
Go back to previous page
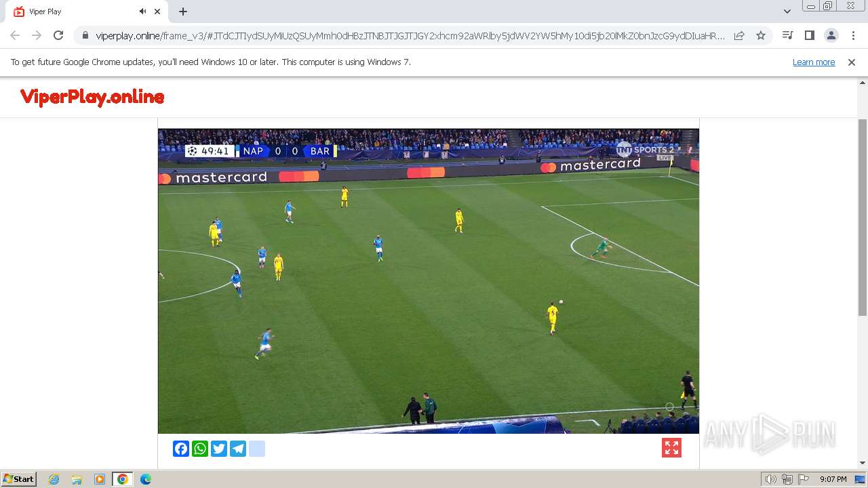[x=15, y=35]
